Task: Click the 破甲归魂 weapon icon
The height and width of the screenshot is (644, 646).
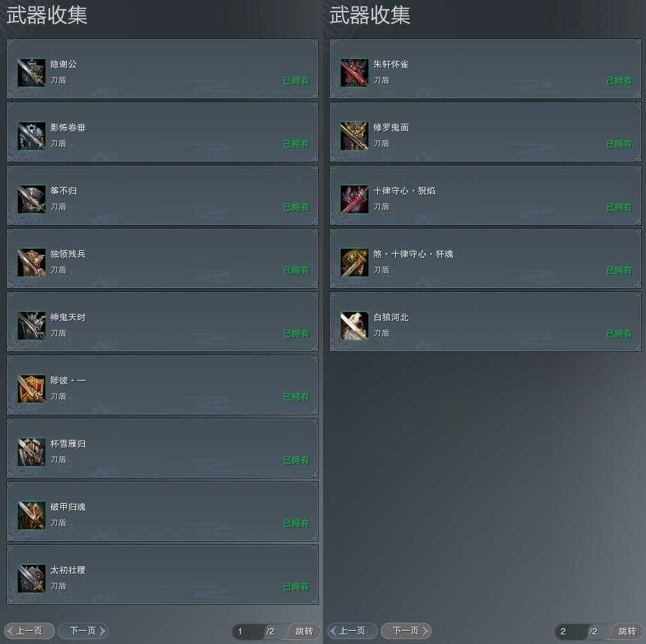Action: coord(32,515)
